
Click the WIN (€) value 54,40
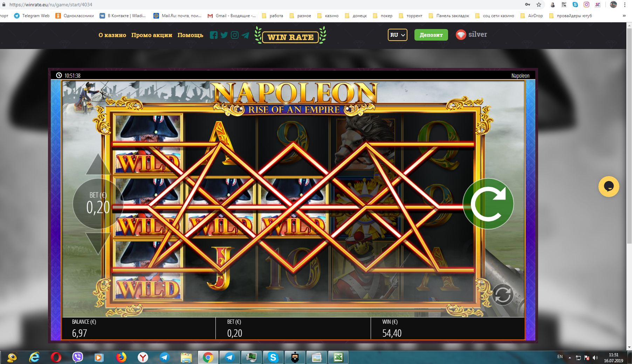pyautogui.click(x=392, y=333)
